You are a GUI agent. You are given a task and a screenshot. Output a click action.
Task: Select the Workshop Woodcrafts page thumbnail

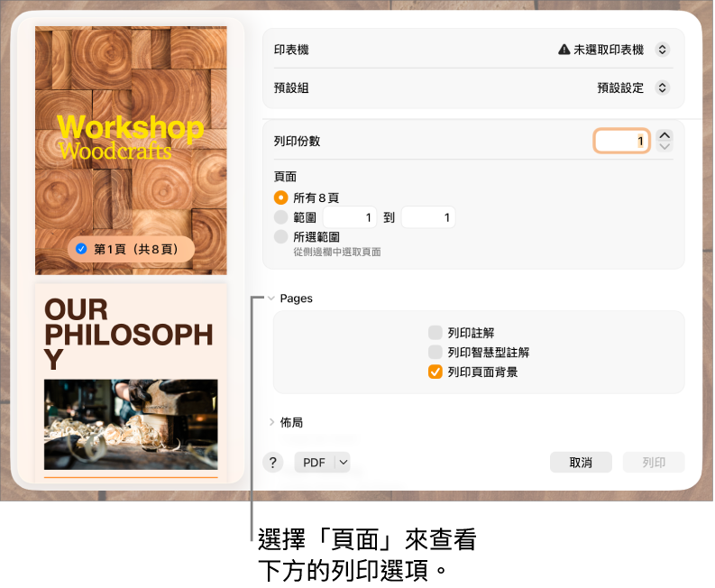pyautogui.click(x=131, y=151)
